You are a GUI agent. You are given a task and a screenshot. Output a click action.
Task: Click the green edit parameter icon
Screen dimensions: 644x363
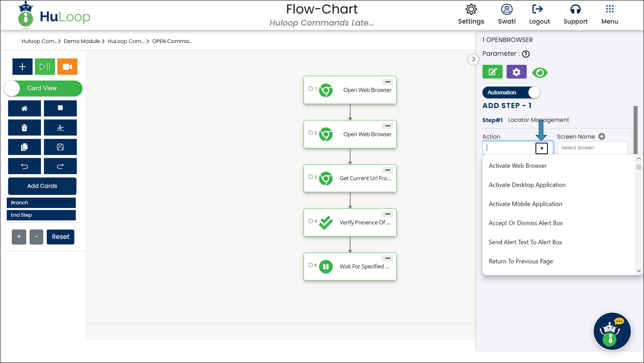point(492,72)
